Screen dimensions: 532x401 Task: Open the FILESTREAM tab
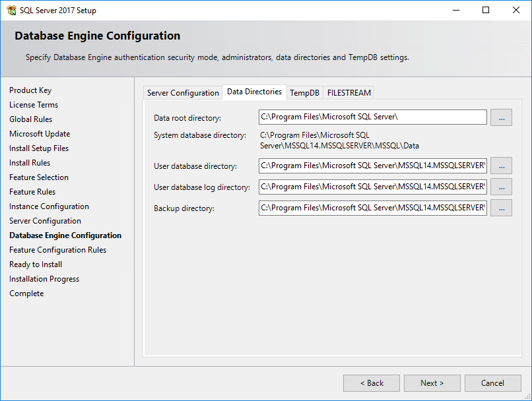[349, 93]
